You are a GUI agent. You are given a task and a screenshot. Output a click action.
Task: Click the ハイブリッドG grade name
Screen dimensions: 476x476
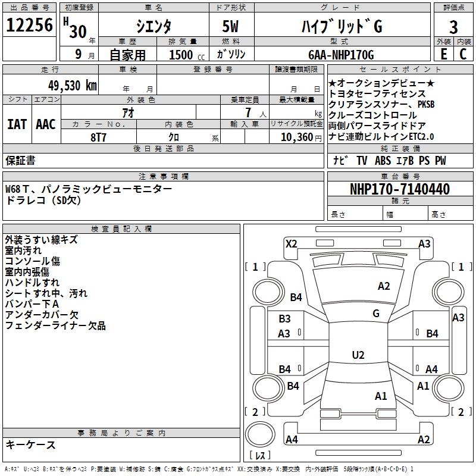click(x=342, y=26)
